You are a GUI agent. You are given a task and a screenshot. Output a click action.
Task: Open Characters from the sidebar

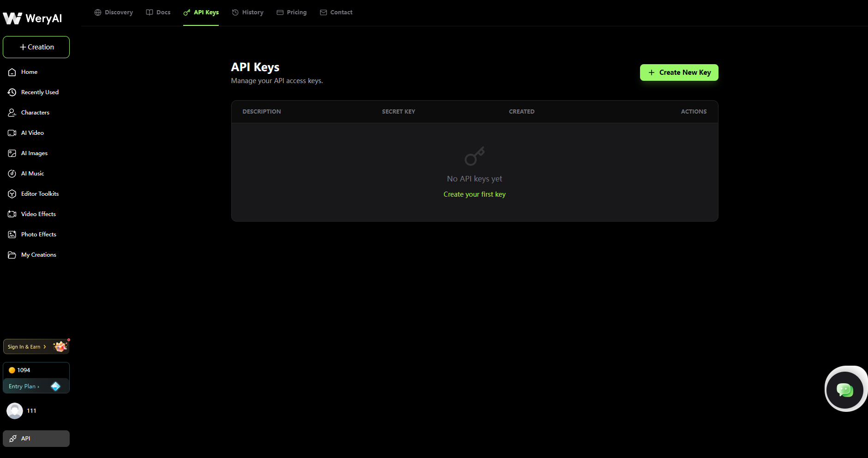click(x=35, y=112)
